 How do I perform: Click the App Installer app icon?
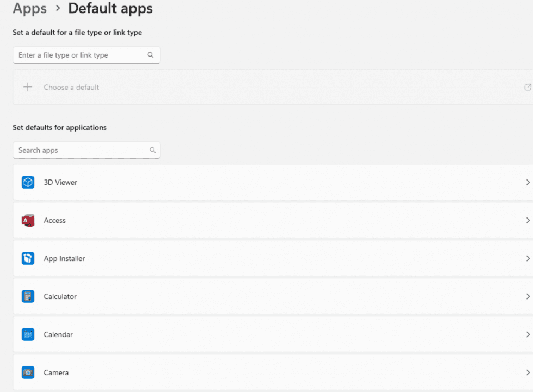[x=28, y=258]
